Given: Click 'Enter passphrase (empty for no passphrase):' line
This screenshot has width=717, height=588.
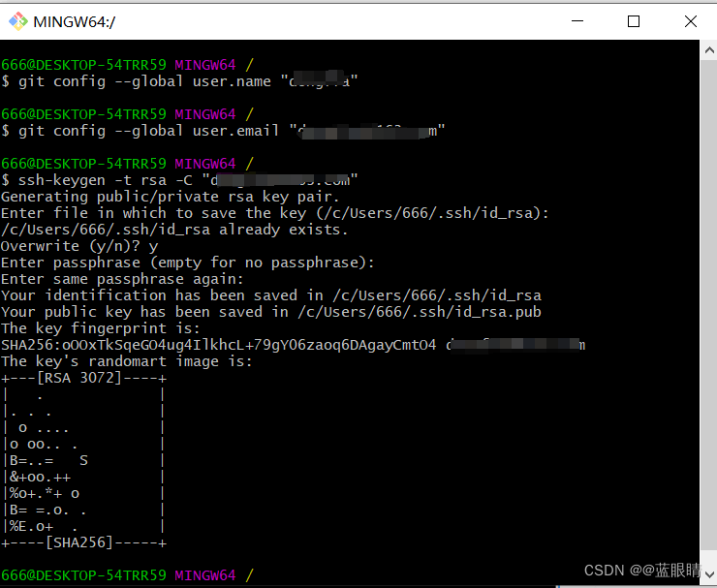Looking at the screenshot, I should click(x=187, y=263).
